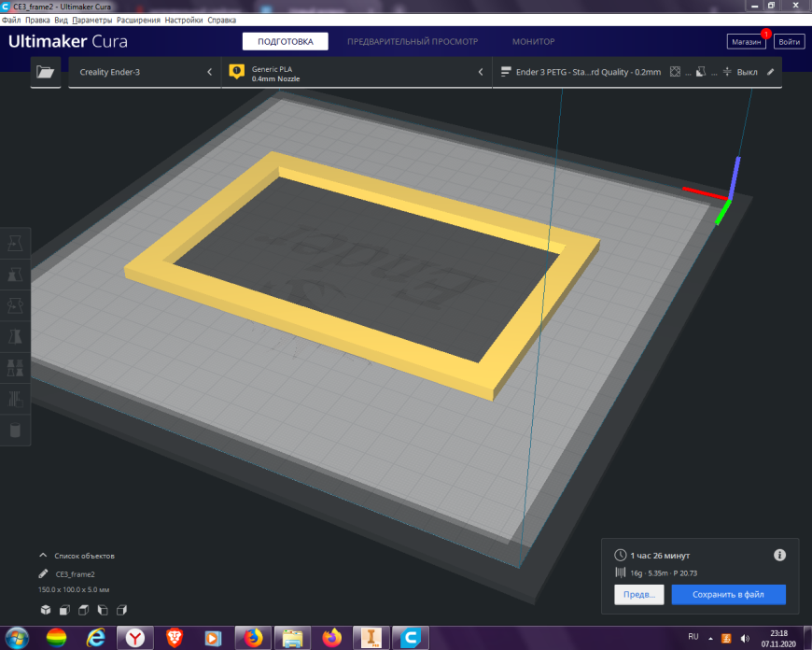
Task: Open the Файл menu
Action: coord(11,21)
